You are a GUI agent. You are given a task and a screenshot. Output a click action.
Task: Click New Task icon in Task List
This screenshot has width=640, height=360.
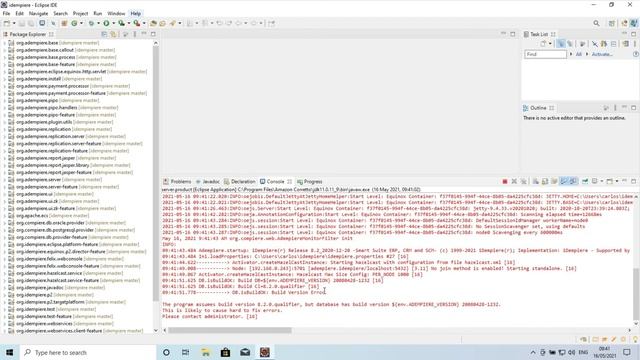[543, 44]
